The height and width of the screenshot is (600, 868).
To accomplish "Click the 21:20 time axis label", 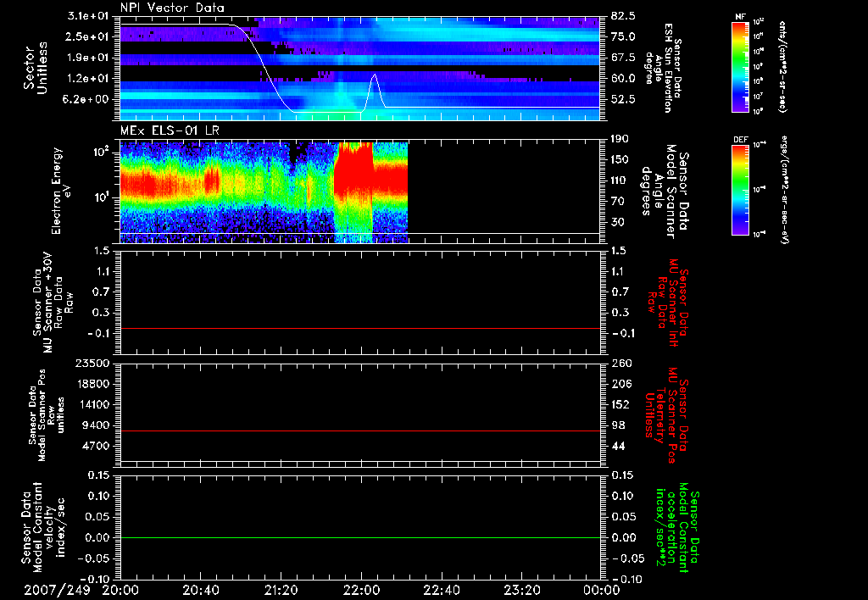I will point(281,590).
